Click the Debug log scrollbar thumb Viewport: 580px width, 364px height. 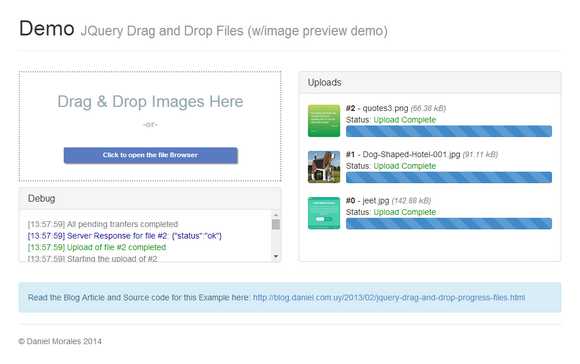(x=276, y=224)
